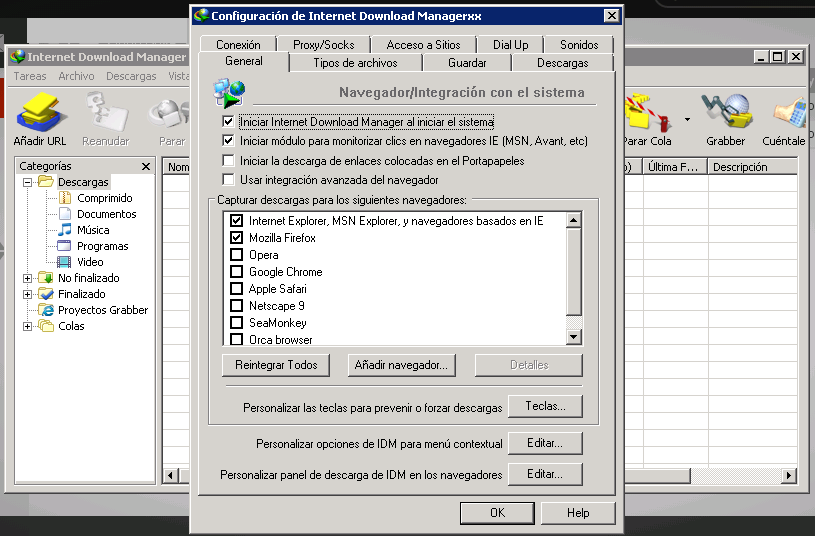Open the Tipos de archivos tab

click(356, 63)
